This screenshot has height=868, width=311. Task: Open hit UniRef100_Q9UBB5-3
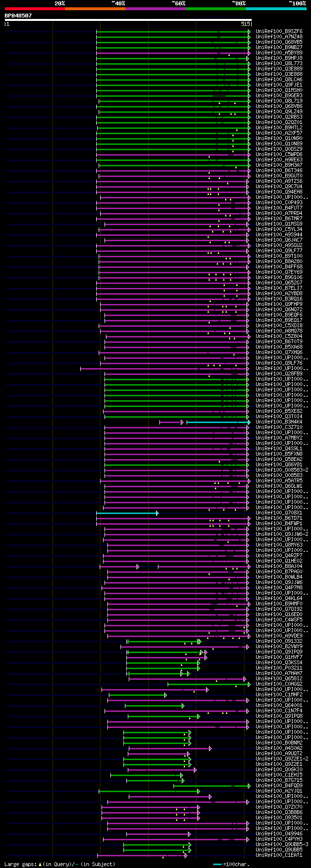point(282,845)
